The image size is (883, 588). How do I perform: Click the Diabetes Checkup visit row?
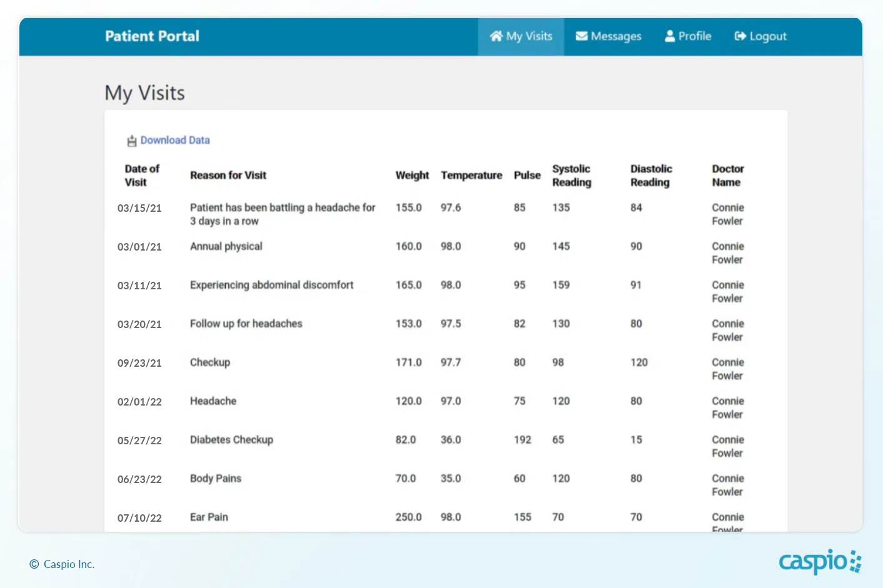coord(231,440)
